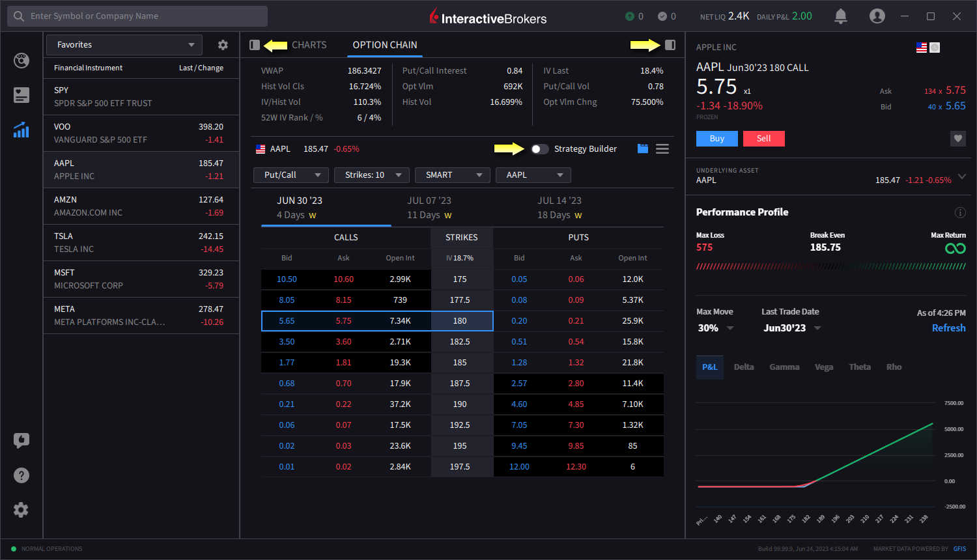
Task: Open the bar-chart markets sidebar icon
Action: (x=21, y=130)
